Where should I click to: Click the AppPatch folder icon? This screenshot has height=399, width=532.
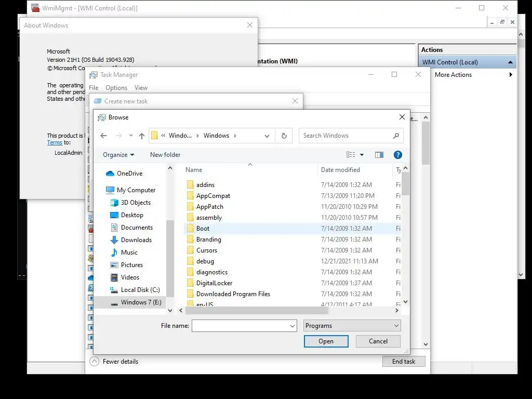pos(190,207)
